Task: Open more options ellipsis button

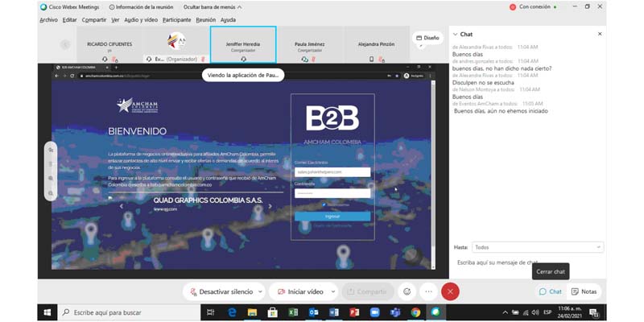Action: pos(429,291)
